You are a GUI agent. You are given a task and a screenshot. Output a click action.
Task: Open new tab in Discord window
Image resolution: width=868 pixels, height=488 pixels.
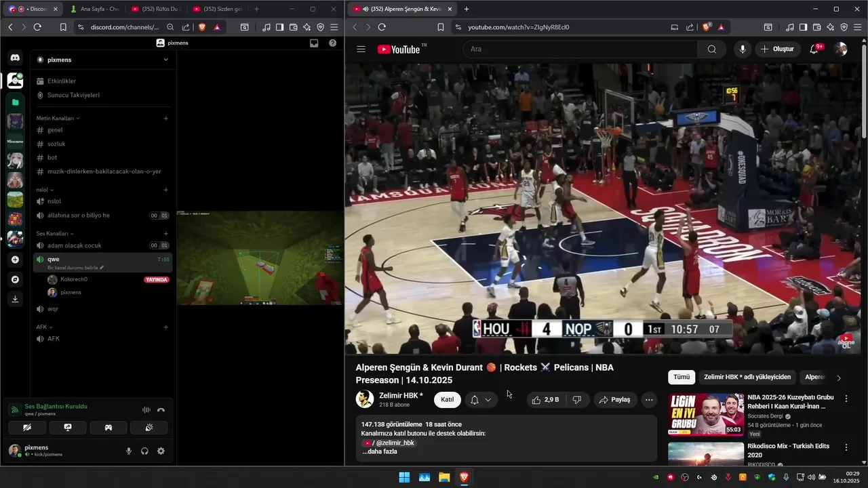256,9
